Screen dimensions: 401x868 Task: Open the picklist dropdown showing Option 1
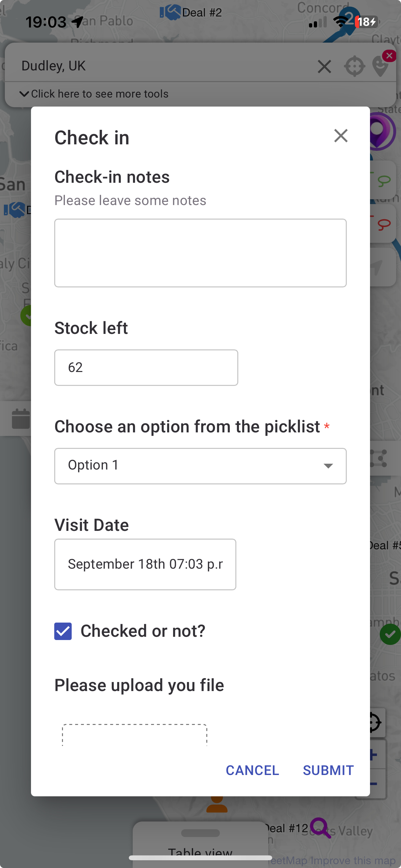coord(200,466)
